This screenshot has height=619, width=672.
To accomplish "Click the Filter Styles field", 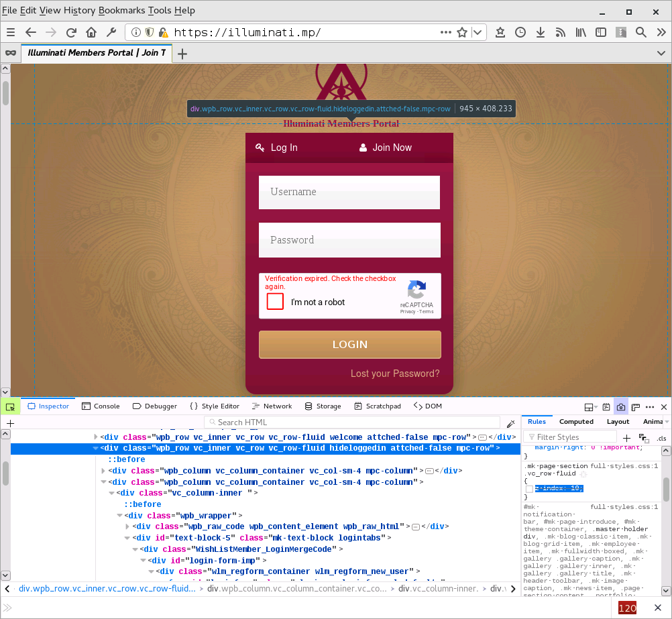I will [x=571, y=437].
